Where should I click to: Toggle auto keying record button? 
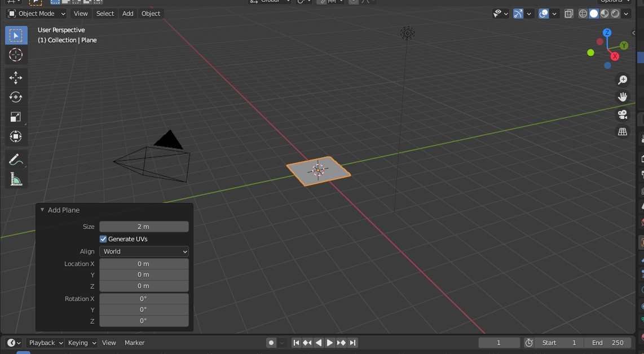click(x=271, y=343)
